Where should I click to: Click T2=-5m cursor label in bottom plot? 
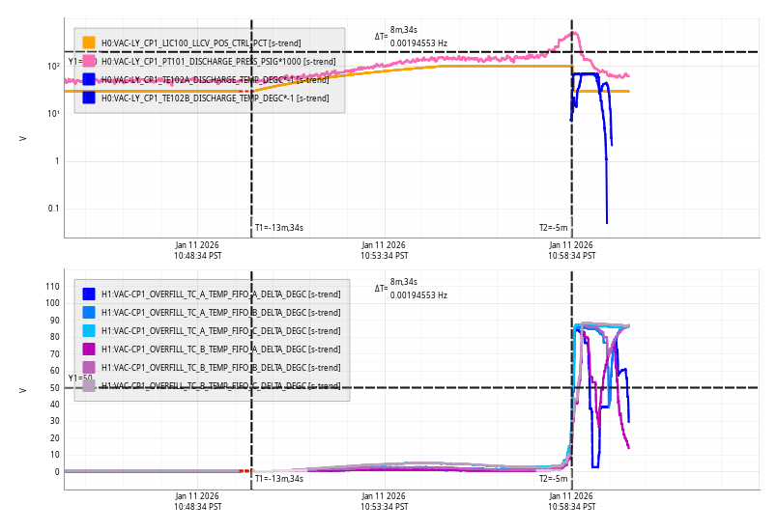pyautogui.click(x=554, y=478)
